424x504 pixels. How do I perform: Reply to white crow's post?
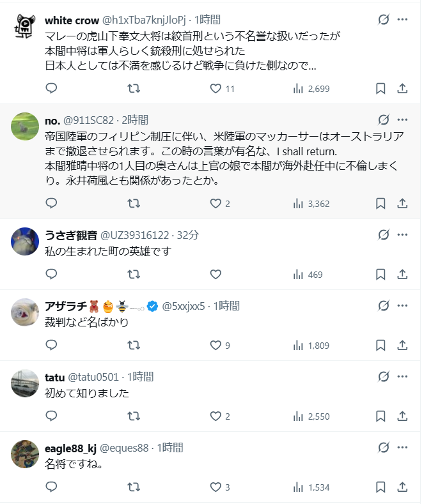[52, 89]
